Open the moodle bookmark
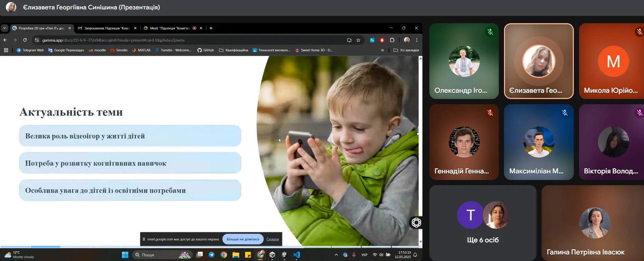Screen dimensions: 644x261 97,50
